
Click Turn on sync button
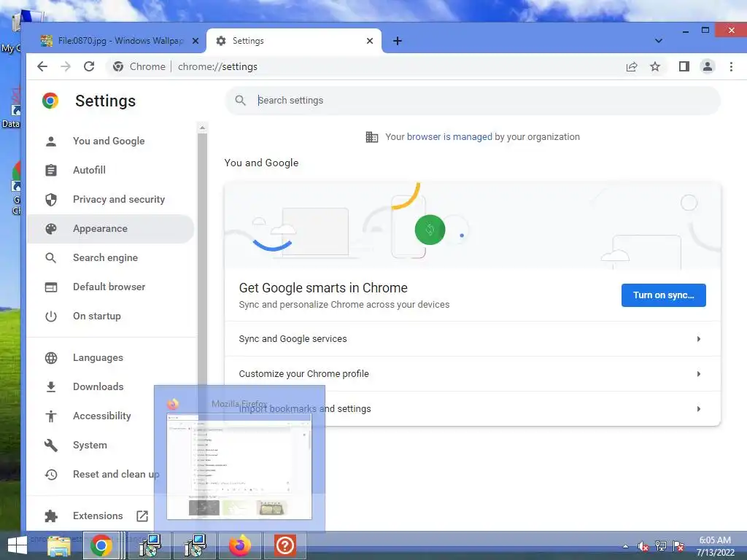pyautogui.click(x=663, y=295)
